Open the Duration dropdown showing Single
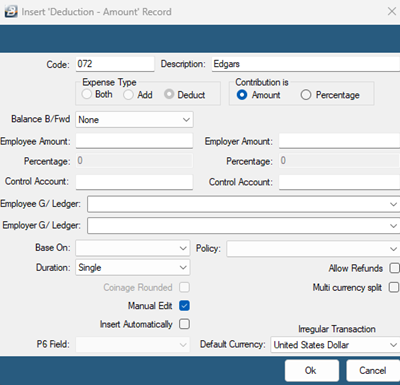This screenshot has width=400, height=385. click(133, 268)
